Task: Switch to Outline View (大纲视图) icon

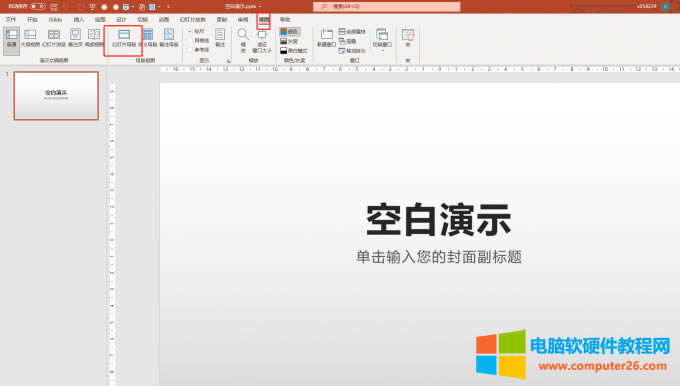Action: click(30, 38)
